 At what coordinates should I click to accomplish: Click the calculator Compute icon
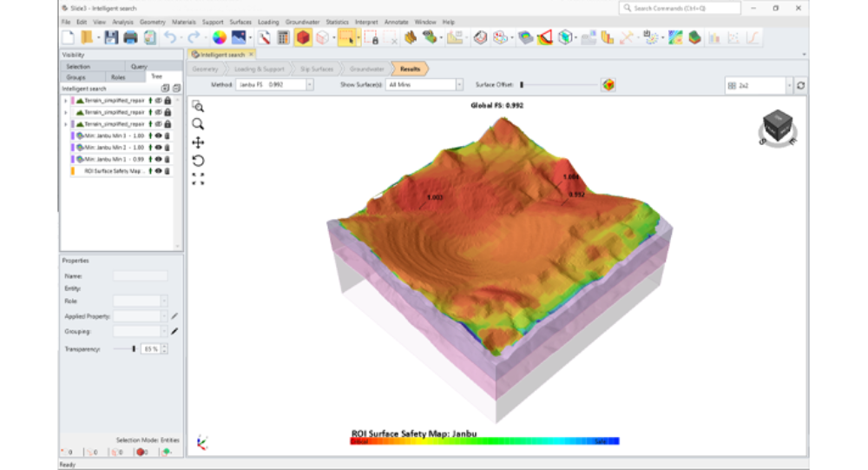coord(283,37)
